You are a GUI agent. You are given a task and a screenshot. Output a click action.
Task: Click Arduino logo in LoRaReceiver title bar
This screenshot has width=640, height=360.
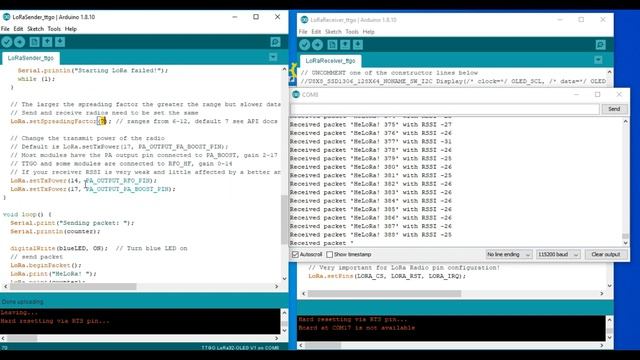pos(304,20)
